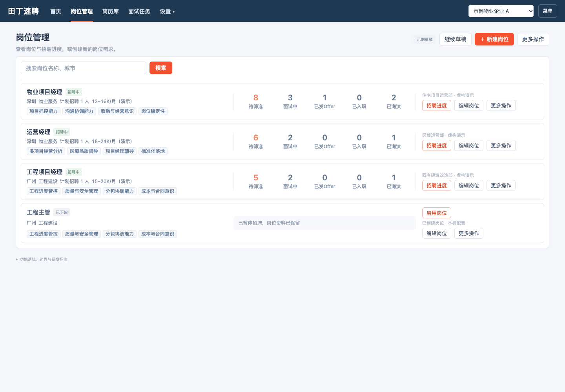Click 编辑岗位 for 物业项目经理

pos(469,105)
